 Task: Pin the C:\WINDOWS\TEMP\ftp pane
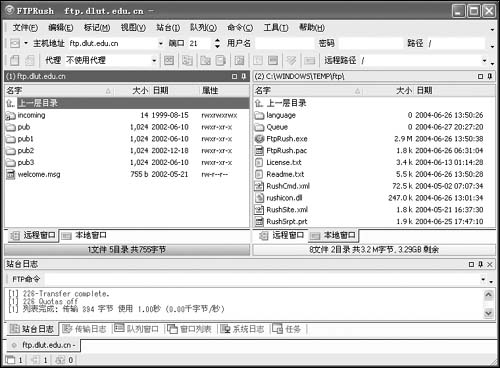[x=489, y=76]
